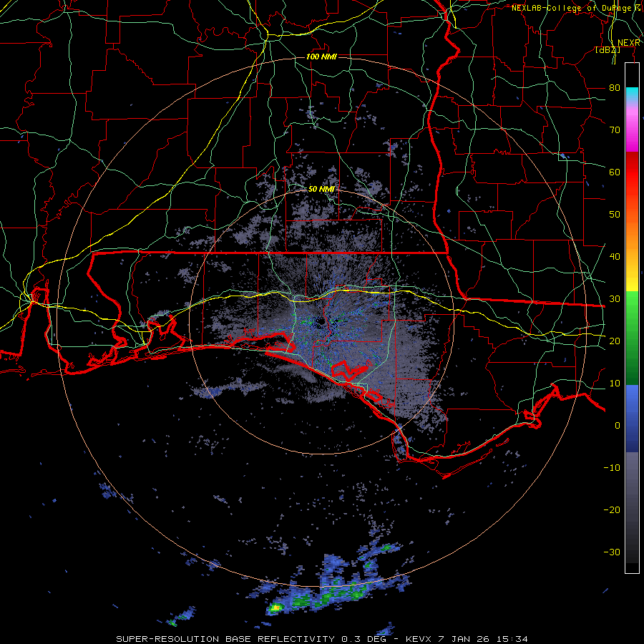This screenshot has height=644, width=644.
Task: Click the 30 value on the color scale
Action: tap(615, 298)
